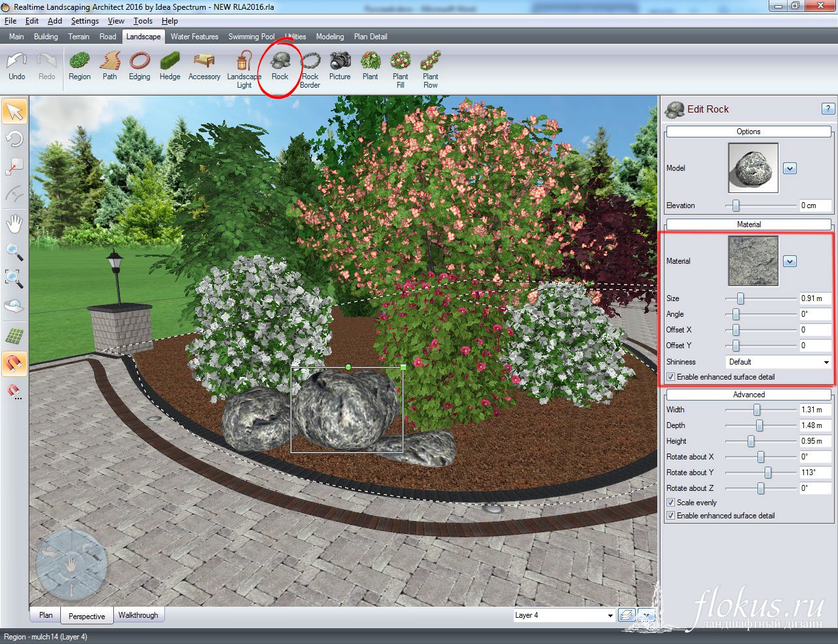Switch to the Terrain tab
This screenshot has width=838, height=644.
(x=79, y=37)
